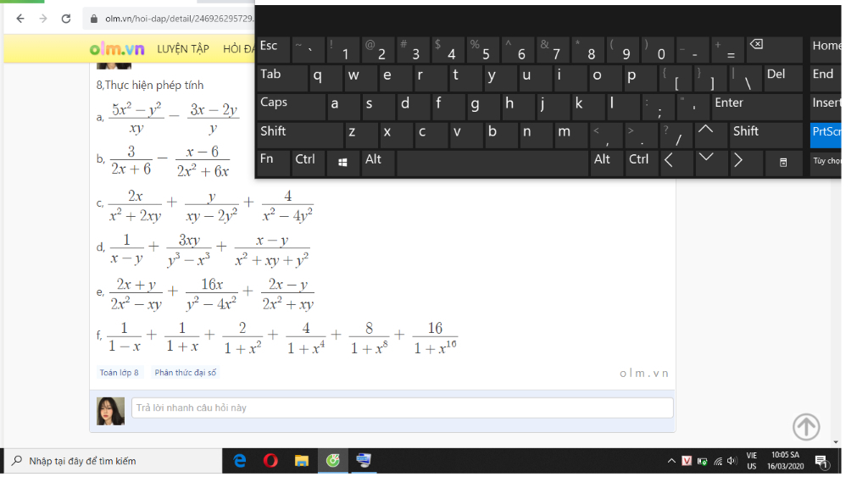Open on-screen keyboard app in taskbar
Image resolution: width=868 pixels, height=488 pixels.
click(x=364, y=460)
